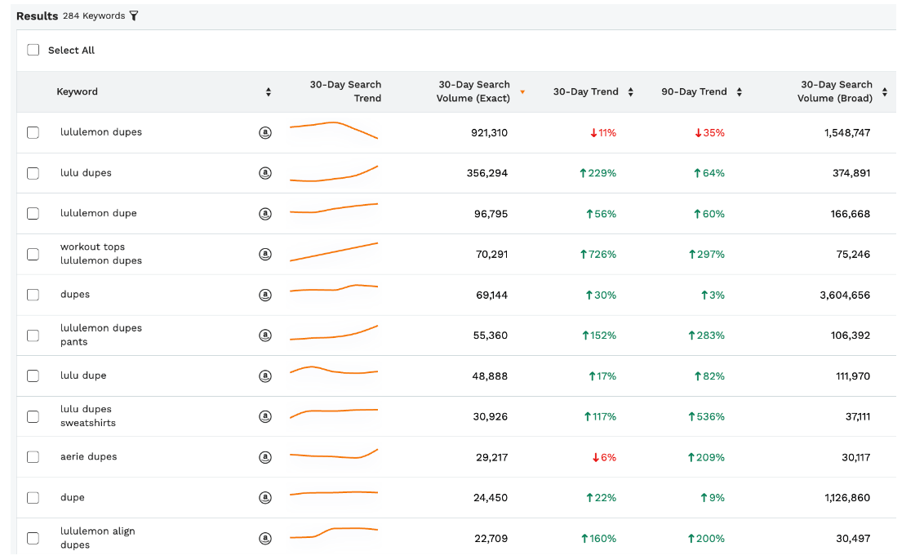Click the '284 Keywords' results count
924x560 pixels.
[x=94, y=16]
